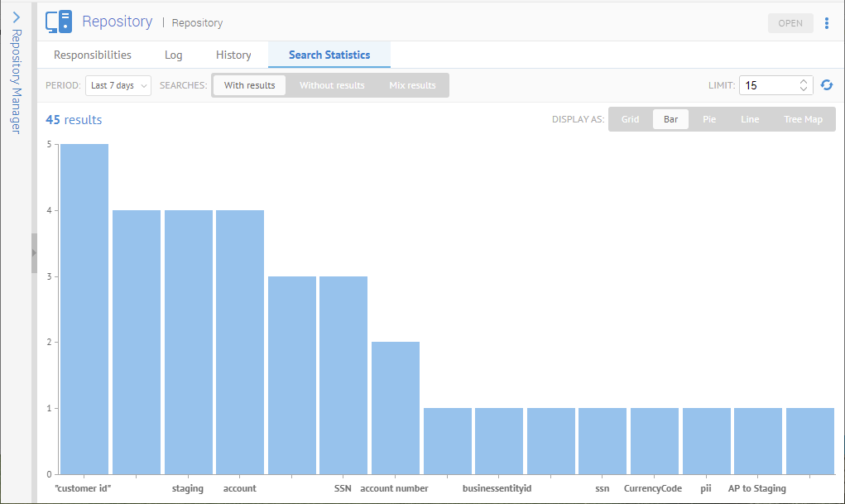Switch to the Responsibilities tab

(93, 55)
